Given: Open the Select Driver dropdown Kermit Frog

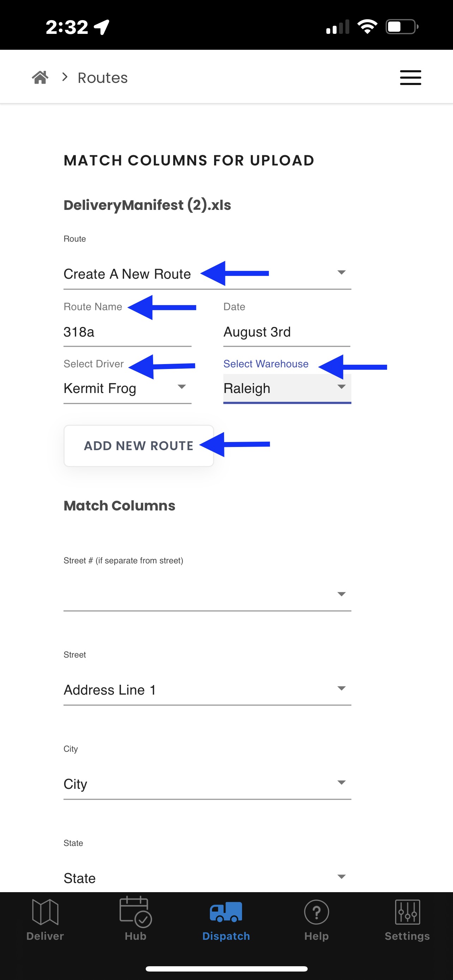Looking at the screenshot, I should pos(127,388).
